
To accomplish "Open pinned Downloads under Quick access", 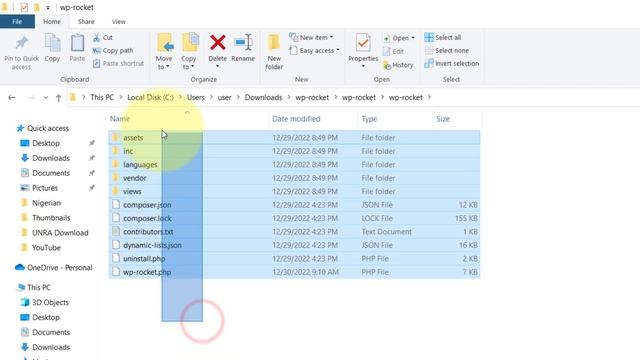I will (x=51, y=158).
